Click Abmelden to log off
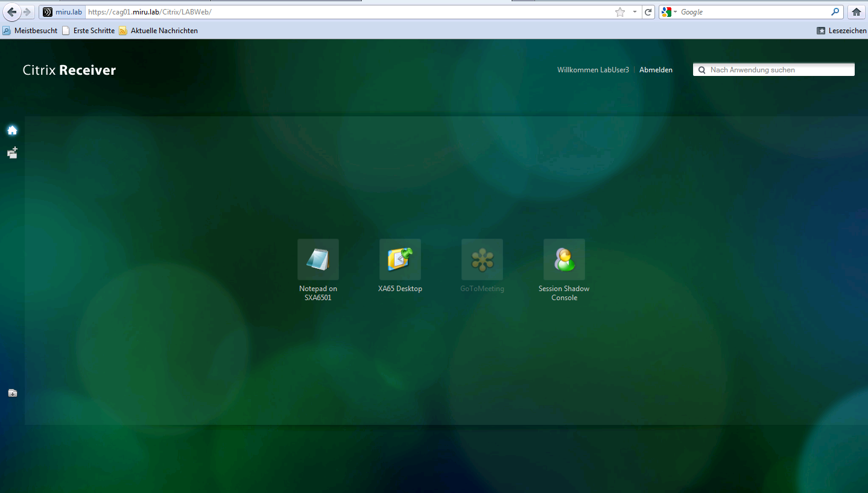Image resolution: width=868 pixels, height=493 pixels. pos(656,70)
